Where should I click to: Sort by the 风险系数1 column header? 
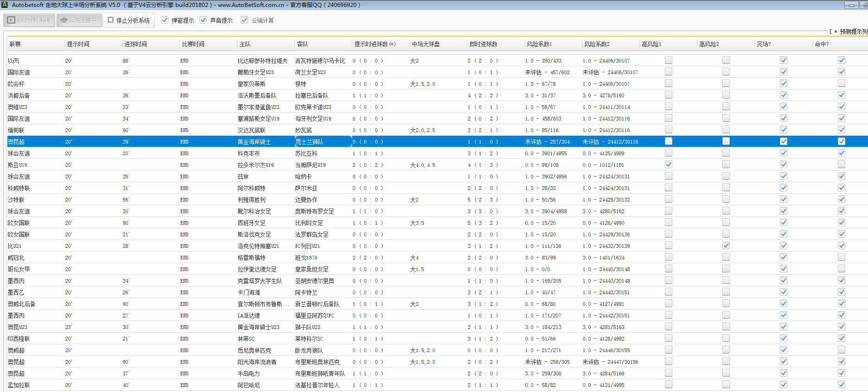click(539, 44)
